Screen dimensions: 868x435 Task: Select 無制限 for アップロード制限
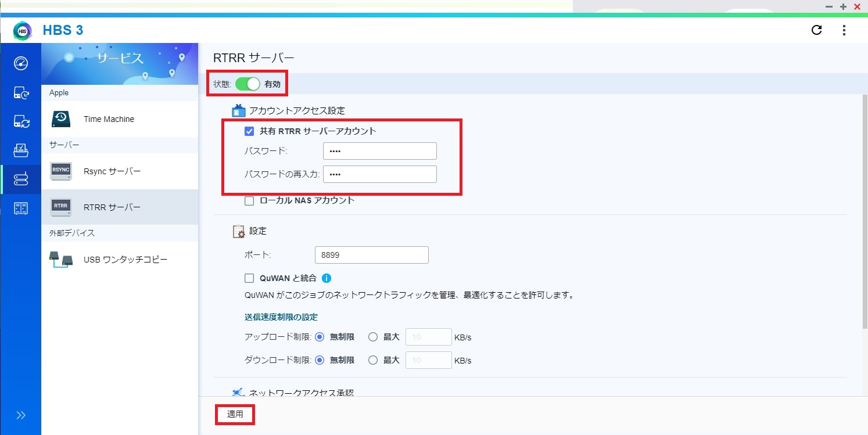(320, 337)
